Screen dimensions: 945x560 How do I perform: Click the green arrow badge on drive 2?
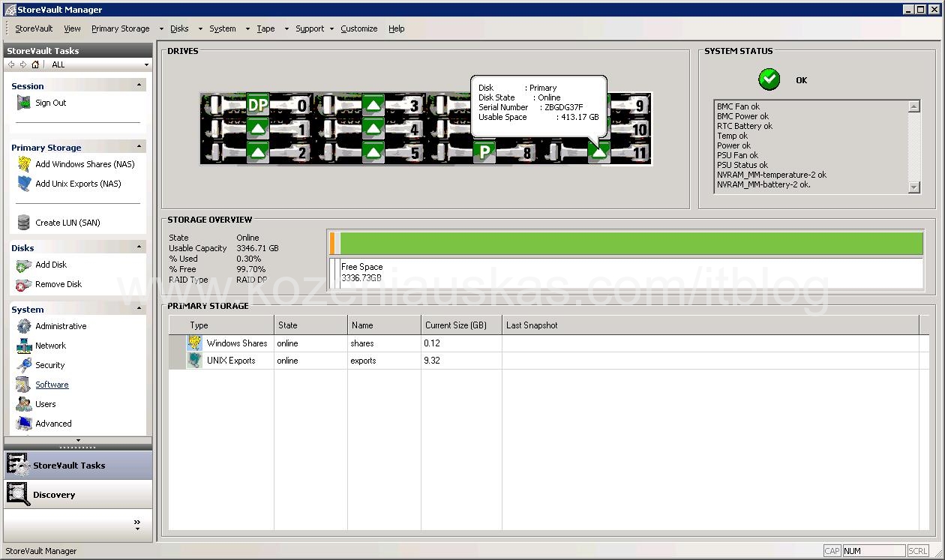(x=258, y=153)
